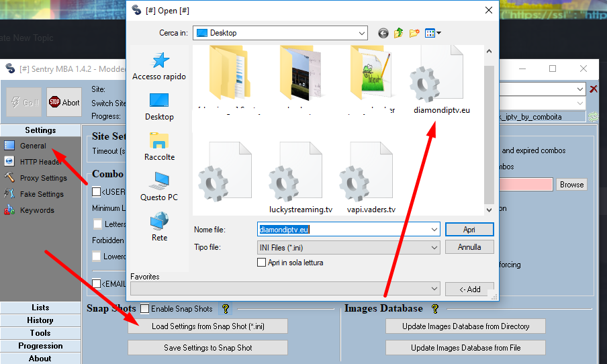The width and height of the screenshot is (607, 364).
Task: Click Update Images Database from Directory
Action: point(466,326)
